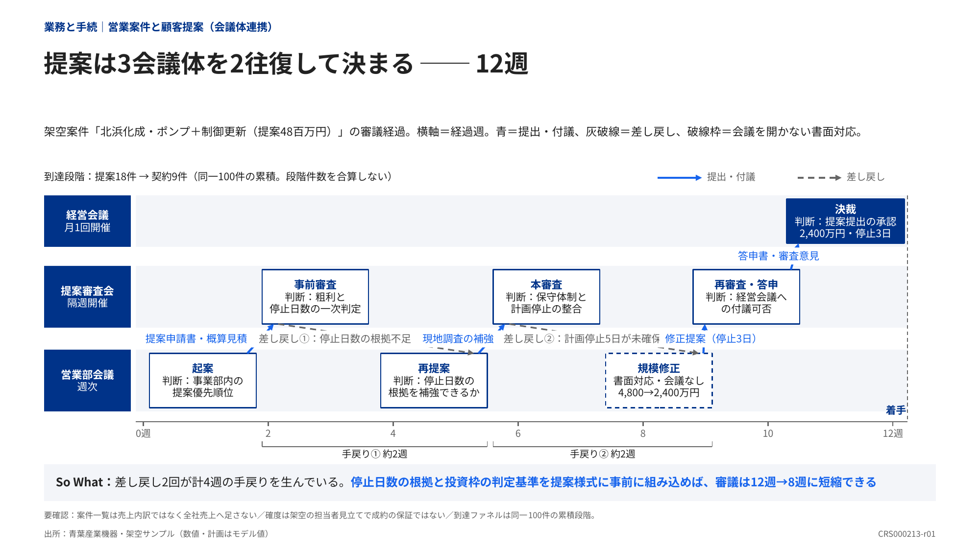The height and width of the screenshot is (551, 980).
Task: Click the 差し戻し①：停止日数の根拠不足 label
Action: (x=335, y=338)
